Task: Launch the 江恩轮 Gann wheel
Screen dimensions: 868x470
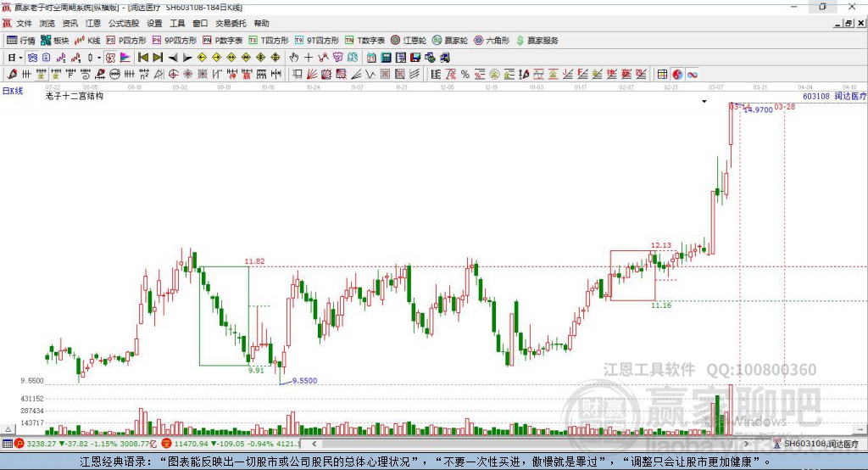Action: 409,41
